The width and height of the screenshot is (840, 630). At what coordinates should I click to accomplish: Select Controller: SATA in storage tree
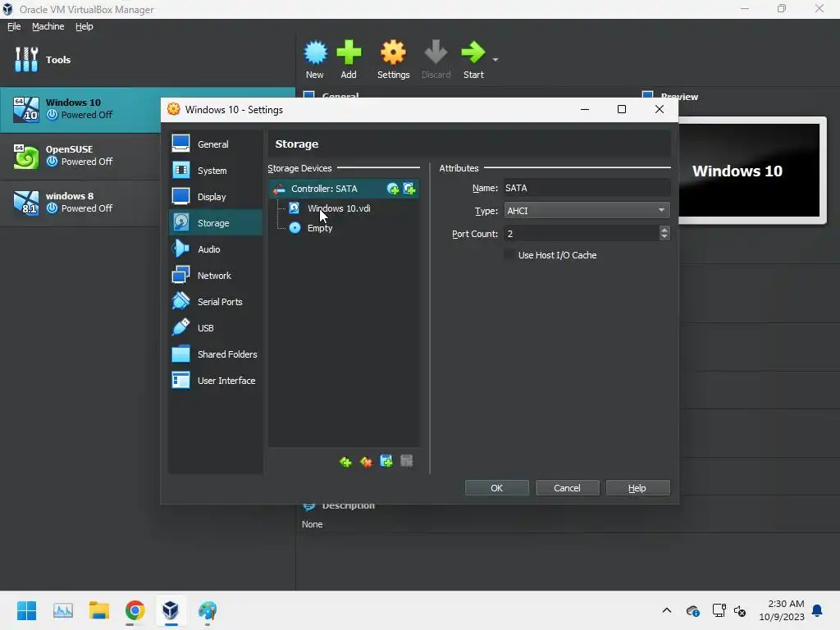pos(344,189)
